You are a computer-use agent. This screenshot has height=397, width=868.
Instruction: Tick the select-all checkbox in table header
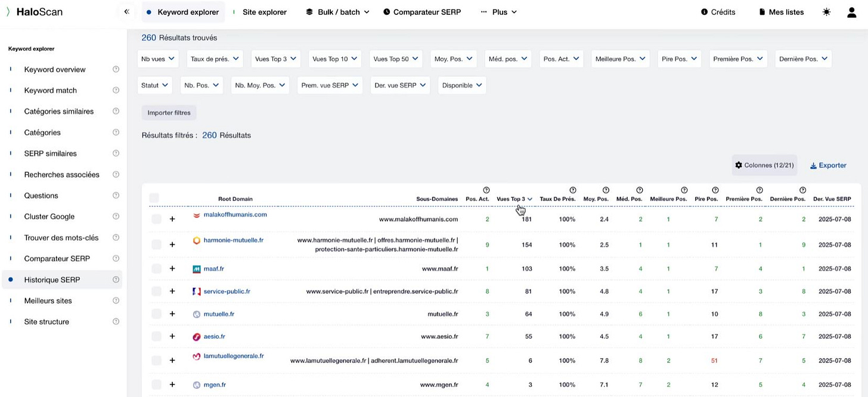pyautogui.click(x=154, y=198)
